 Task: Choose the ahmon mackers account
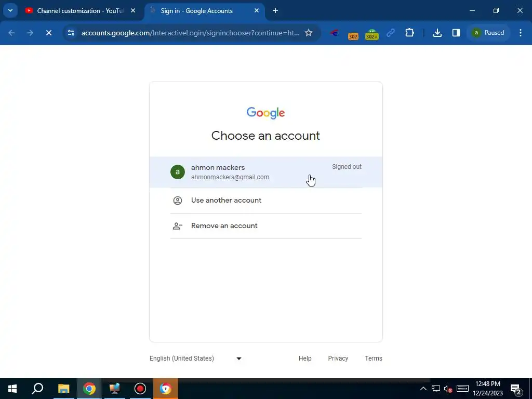click(266, 172)
